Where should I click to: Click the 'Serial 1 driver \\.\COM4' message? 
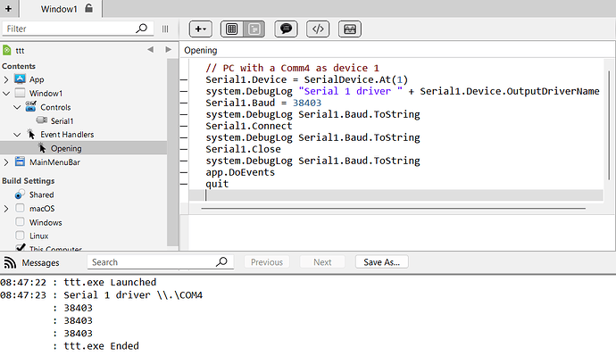pos(133,295)
